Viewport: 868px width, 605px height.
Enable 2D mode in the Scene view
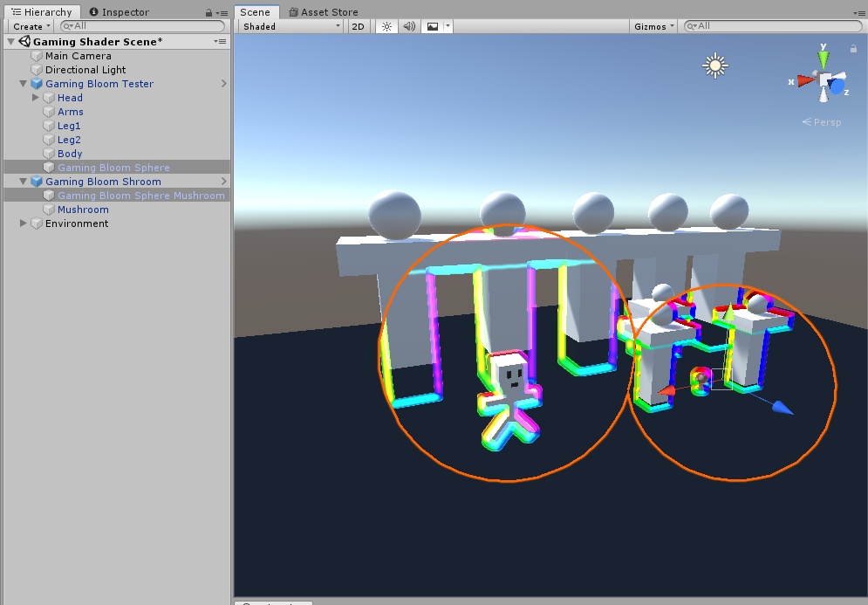tap(358, 26)
